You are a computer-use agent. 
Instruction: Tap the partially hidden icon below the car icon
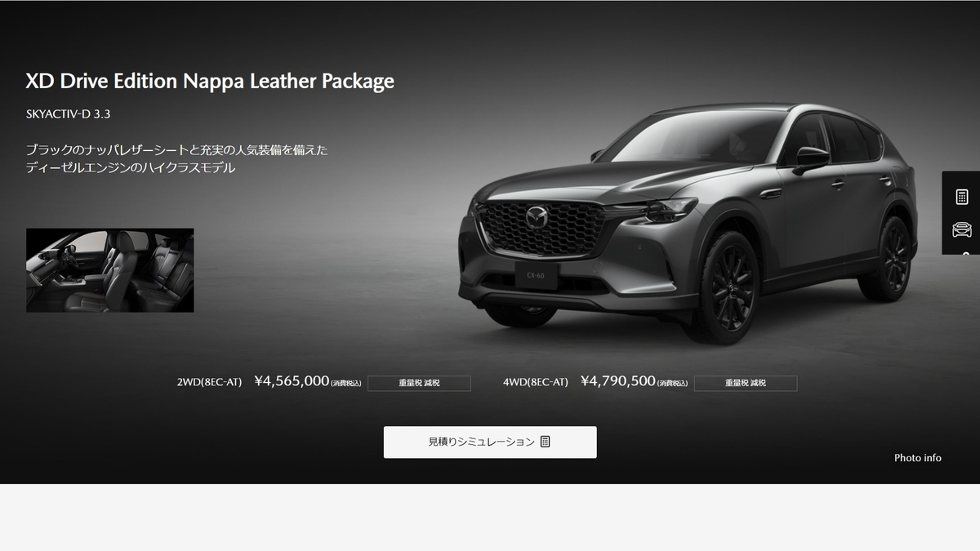(965, 253)
